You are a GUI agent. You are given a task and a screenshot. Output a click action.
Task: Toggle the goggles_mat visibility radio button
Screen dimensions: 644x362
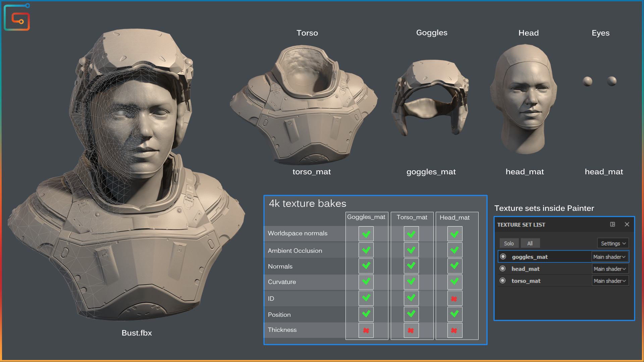[503, 256]
